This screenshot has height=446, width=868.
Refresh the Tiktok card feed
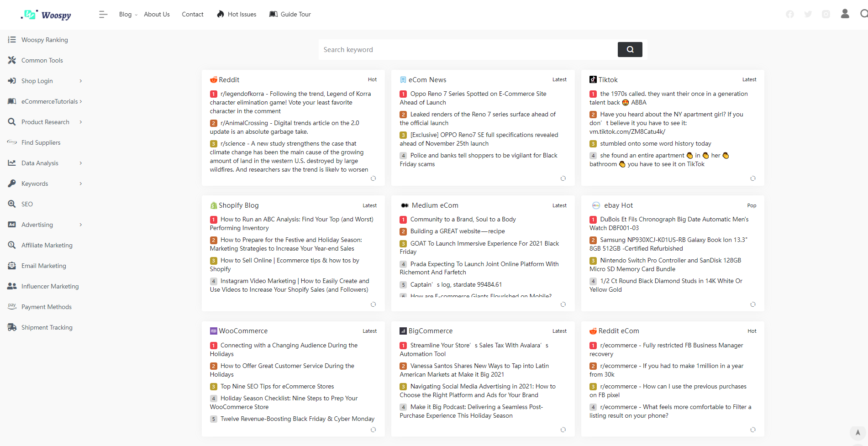tap(753, 178)
